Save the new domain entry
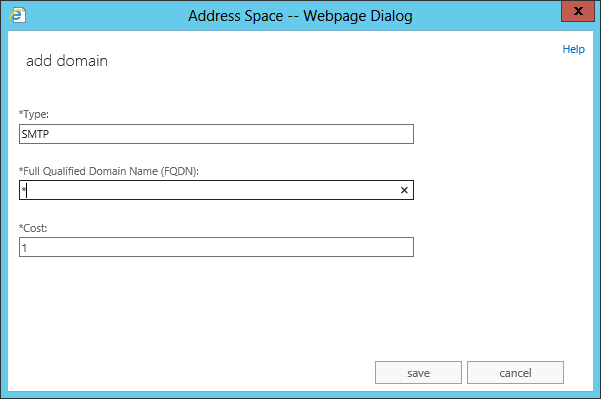The width and height of the screenshot is (601, 399). 418,373
